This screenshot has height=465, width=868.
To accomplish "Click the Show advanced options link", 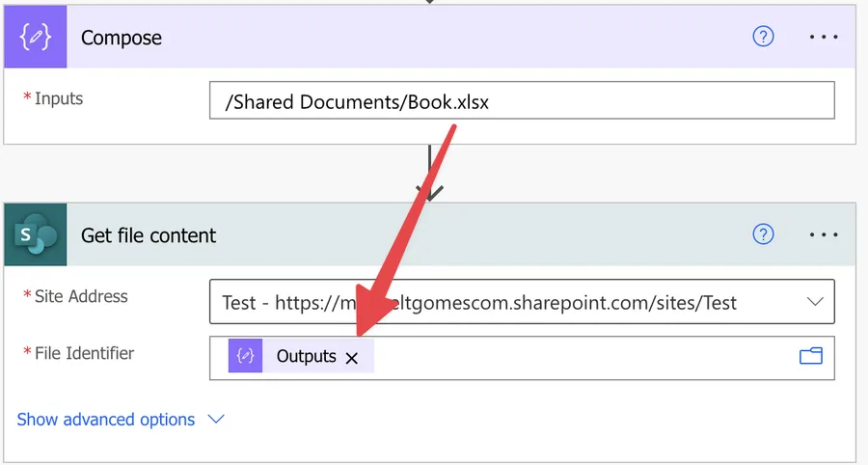I will (x=106, y=420).
